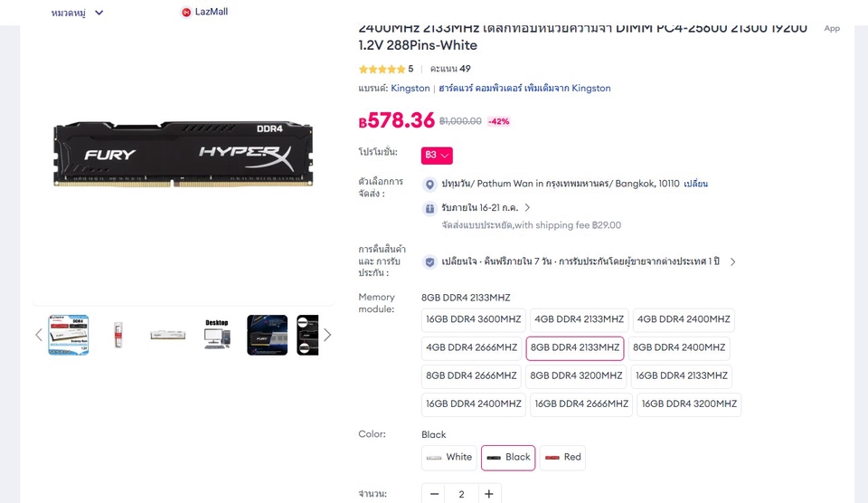The height and width of the screenshot is (503, 868).
Task: Show previous product thumbnails with the left arrow
Action: click(x=39, y=335)
